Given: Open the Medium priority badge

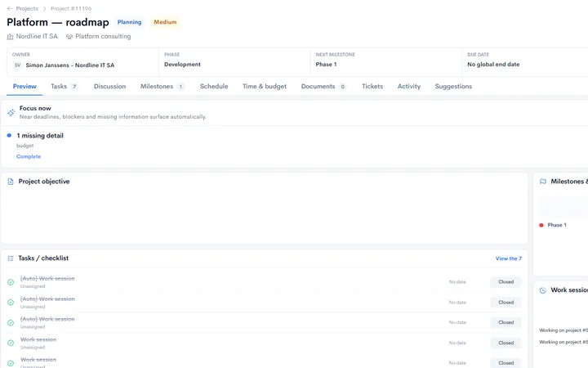Looking at the screenshot, I should tap(165, 22).
